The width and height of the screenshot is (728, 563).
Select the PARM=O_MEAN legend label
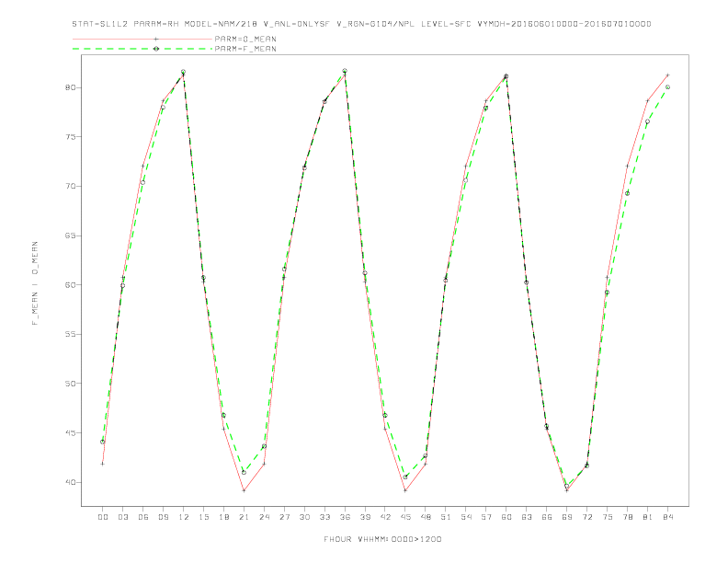pyautogui.click(x=245, y=39)
